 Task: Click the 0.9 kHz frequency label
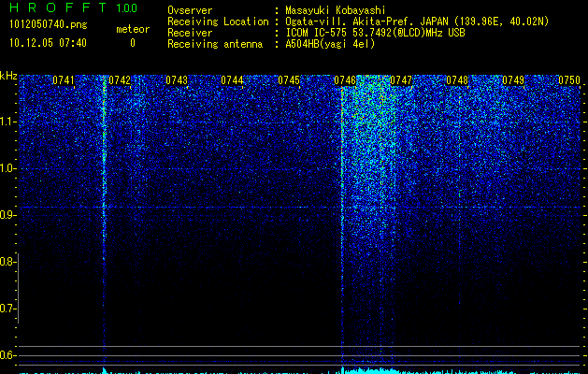pos(7,215)
